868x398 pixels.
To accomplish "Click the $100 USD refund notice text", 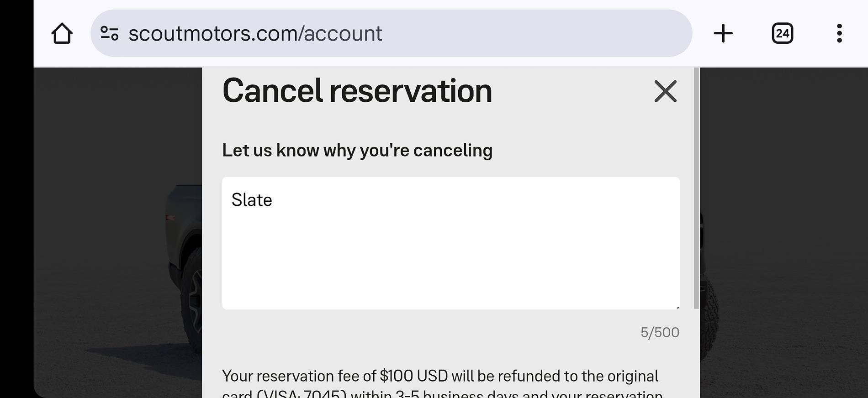I will 440,376.
